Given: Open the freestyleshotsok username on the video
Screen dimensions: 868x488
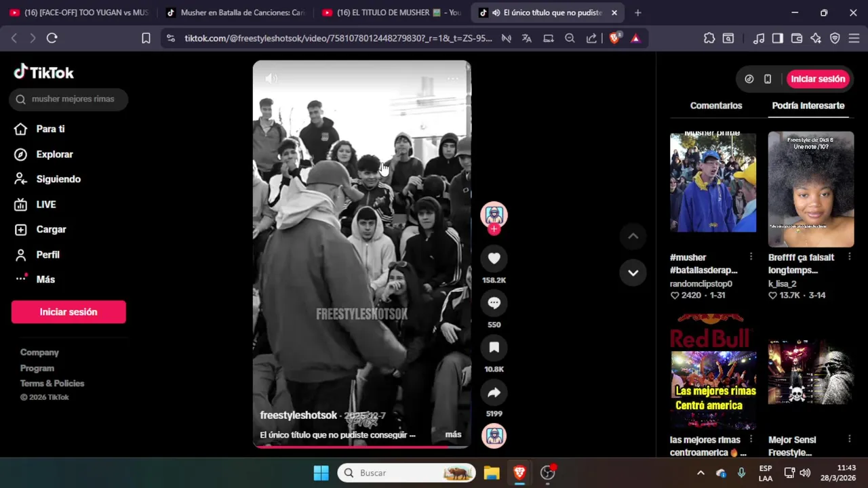Looking at the screenshot, I should [x=298, y=415].
